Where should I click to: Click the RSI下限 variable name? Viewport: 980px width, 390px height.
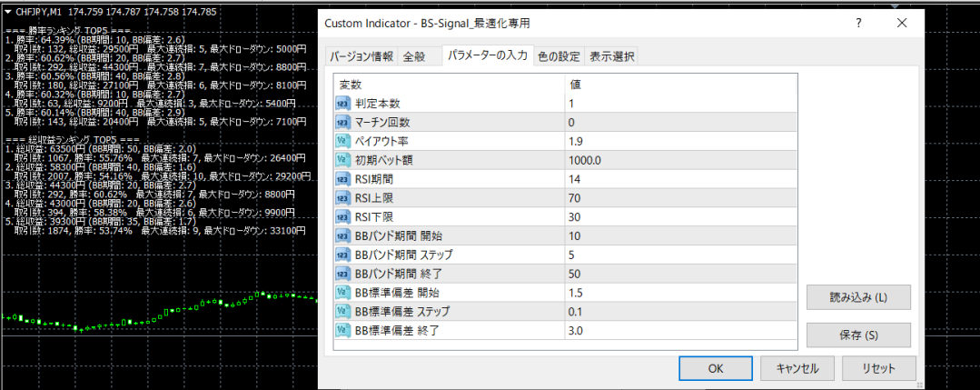(374, 217)
